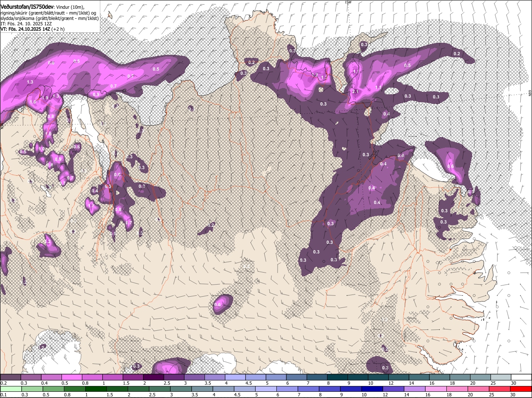The width and height of the screenshot is (532, 398).
Task: Choose the upper scale's swatch labeled 9
Action: coord(357,377)
